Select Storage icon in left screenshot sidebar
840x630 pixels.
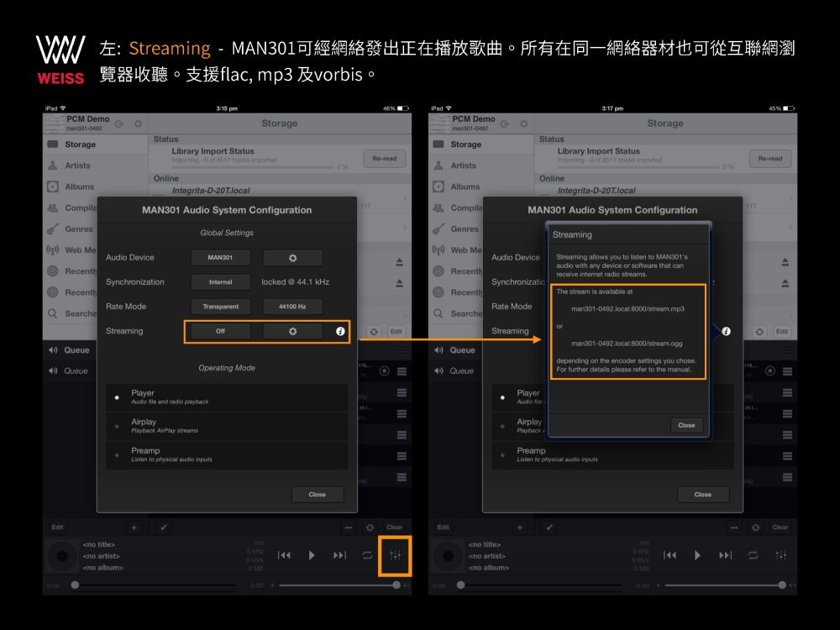[x=52, y=144]
